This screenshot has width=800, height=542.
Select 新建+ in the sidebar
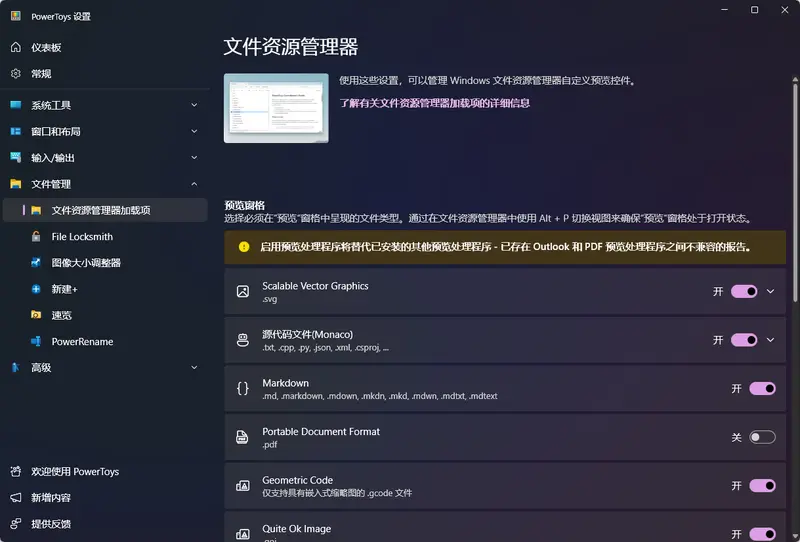tap(105, 289)
